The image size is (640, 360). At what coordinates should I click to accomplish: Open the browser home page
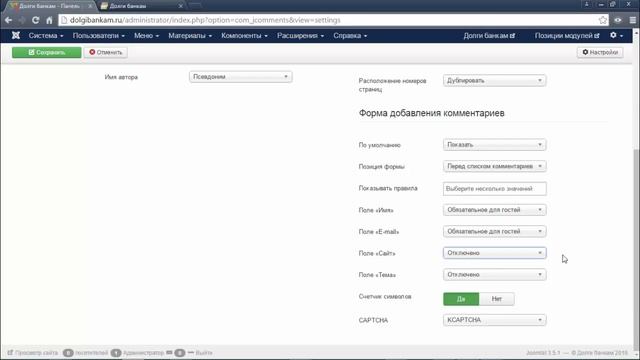tap(49, 20)
